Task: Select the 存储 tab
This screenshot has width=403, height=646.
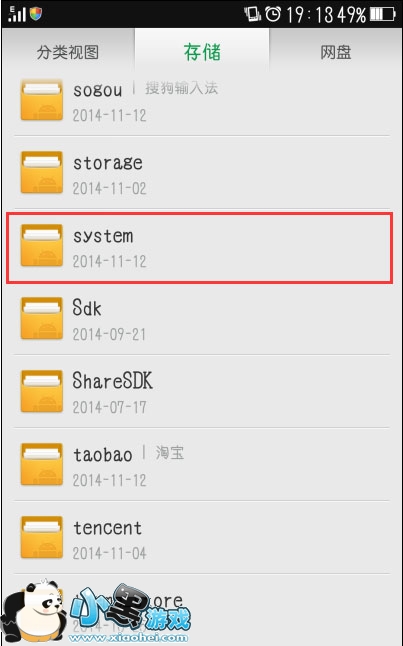Action: click(202, 52)
